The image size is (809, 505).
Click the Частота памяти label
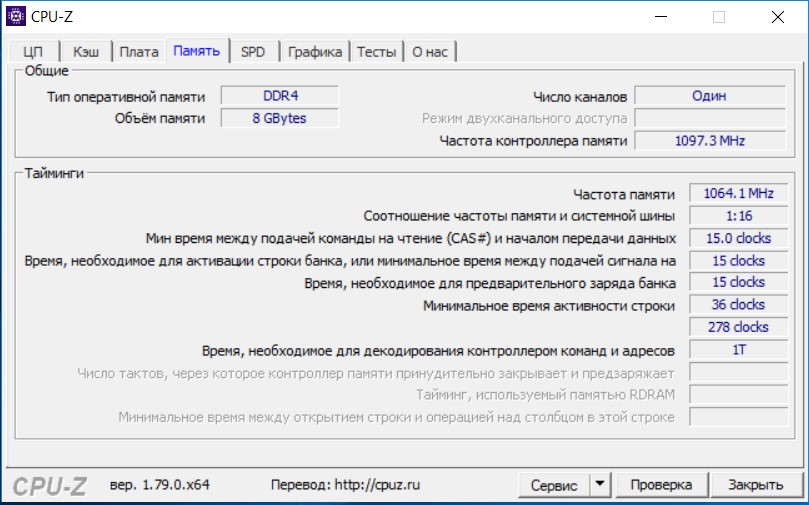point(624,194)
